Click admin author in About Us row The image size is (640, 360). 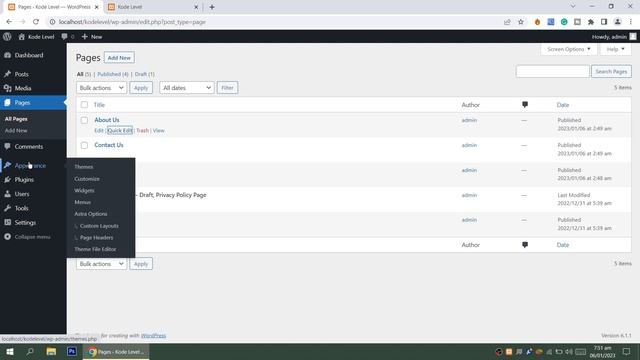(469, 120)
